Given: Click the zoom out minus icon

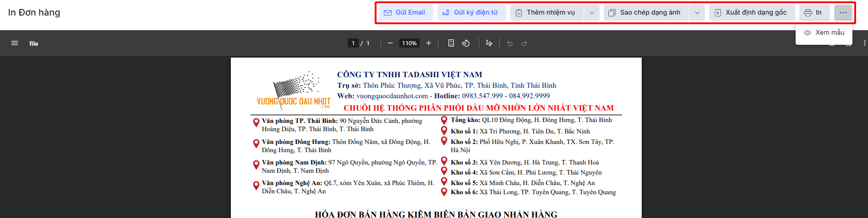Looking at the screenshot, I should [390, 43].
